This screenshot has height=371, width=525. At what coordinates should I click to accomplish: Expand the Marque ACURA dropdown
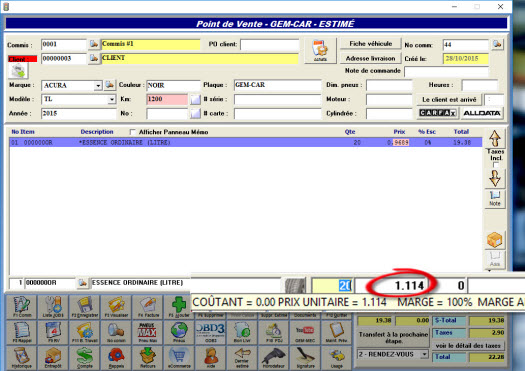98,86
